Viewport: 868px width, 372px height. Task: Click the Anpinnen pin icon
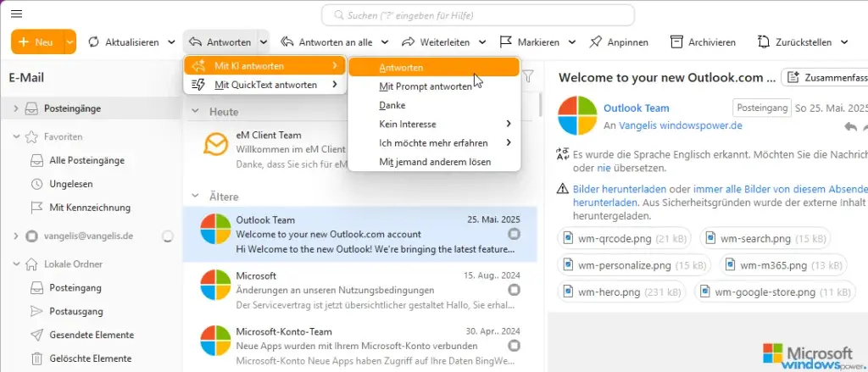coord(596,42)
